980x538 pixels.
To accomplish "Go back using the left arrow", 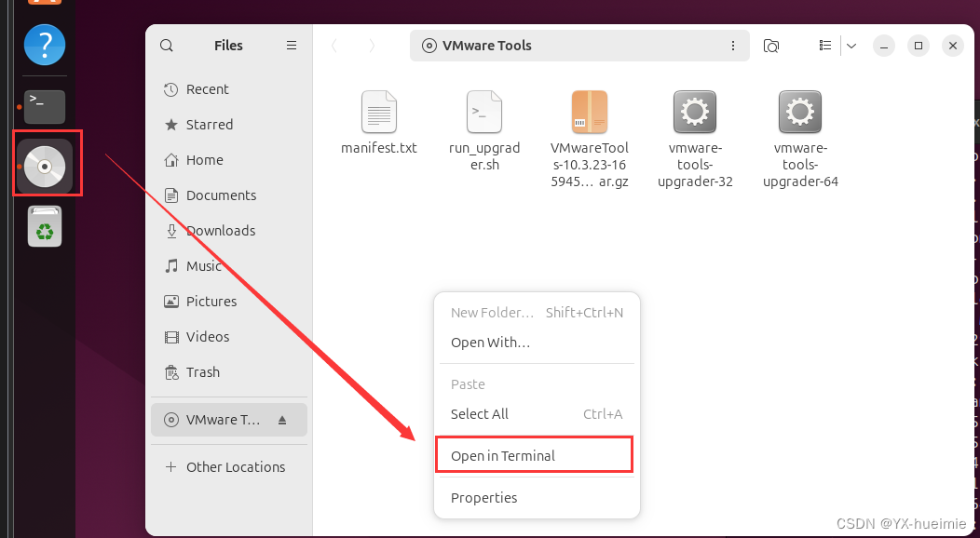I will (334, 46).
